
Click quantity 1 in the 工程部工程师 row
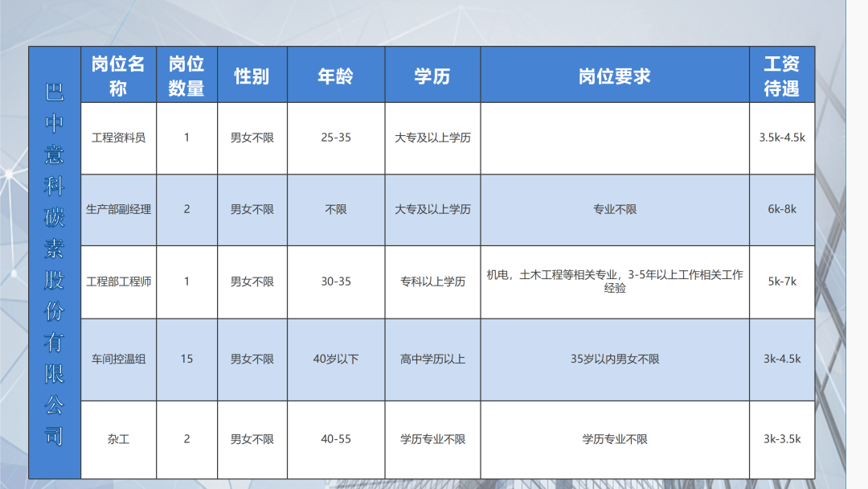[x=186, y=281]
